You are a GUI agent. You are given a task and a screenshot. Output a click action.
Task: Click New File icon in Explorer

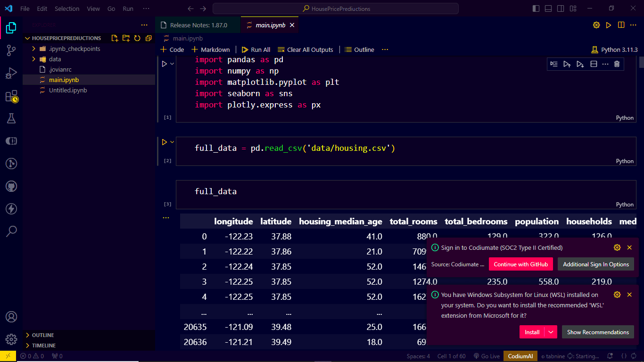(115, 38)
